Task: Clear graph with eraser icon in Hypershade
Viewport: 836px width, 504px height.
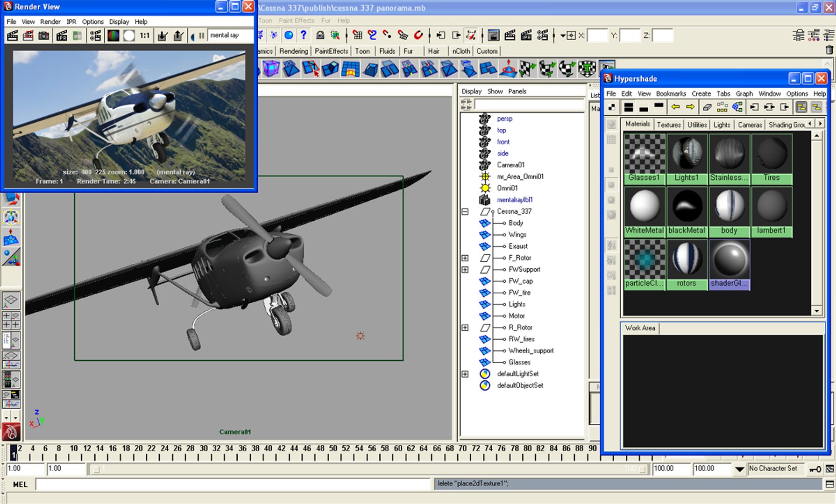Action: tap(707, 107)
